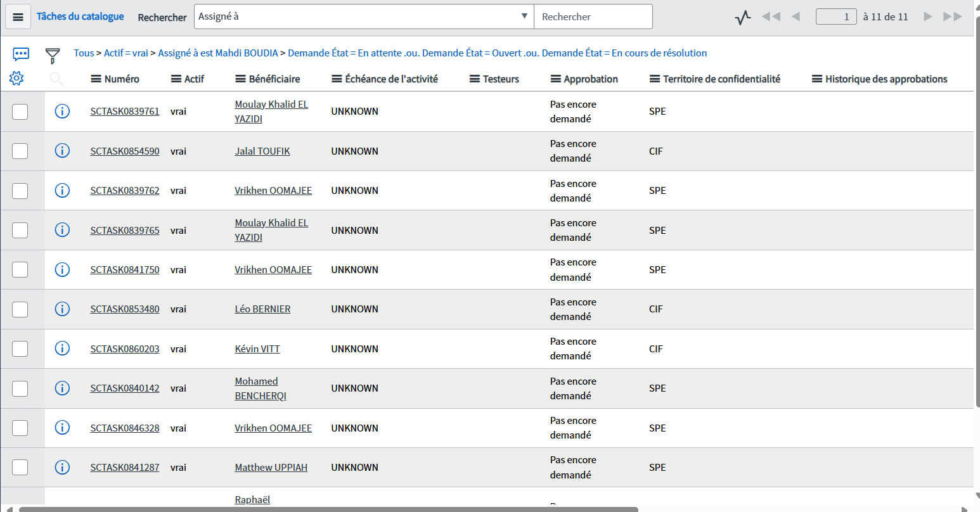Viewport: 980px width, 512px height.
Task: Select checkbox for SCTASK0841287
Action: tap(20, 468)
